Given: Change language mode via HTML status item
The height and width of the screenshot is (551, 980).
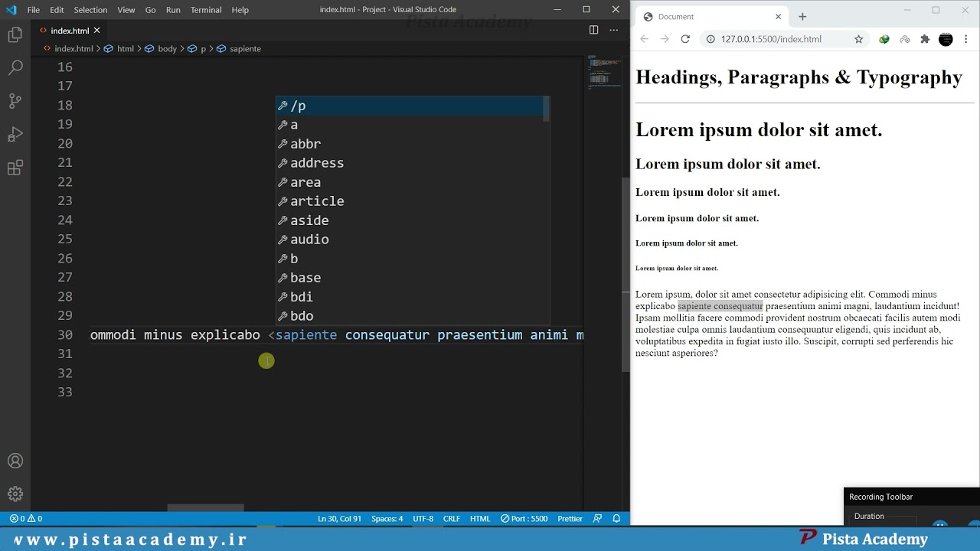Looking at the screenshot, I should point(480,519).
